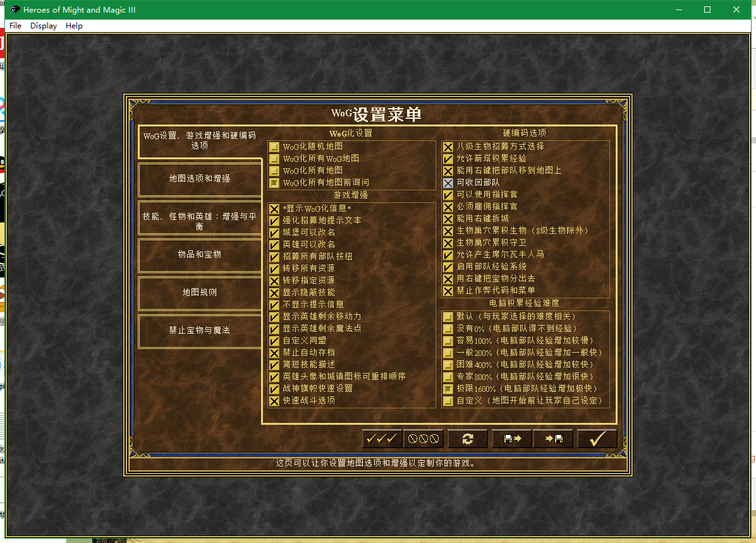Toggle 战神旗帜快速设置 checkbox
The image size is (756, 543).
point(274,389)
